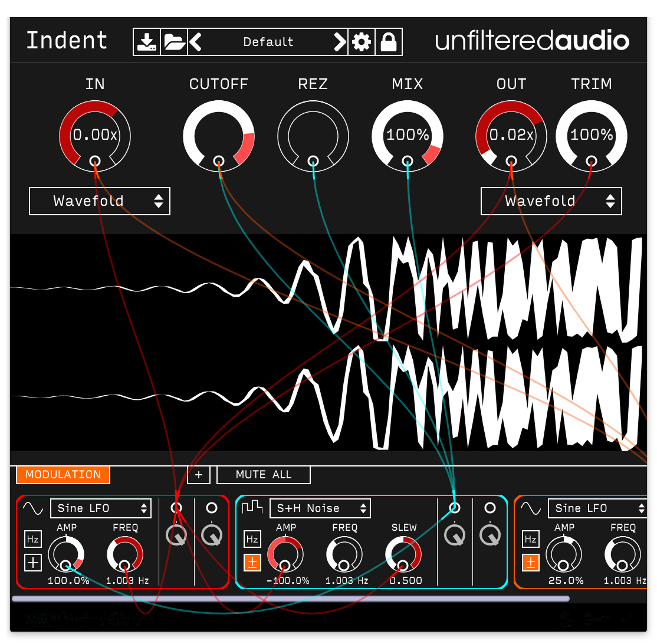This screenshot has height=644, width=657.
Task: Click first output port of first Sine LFO
Action: (176, 508)
